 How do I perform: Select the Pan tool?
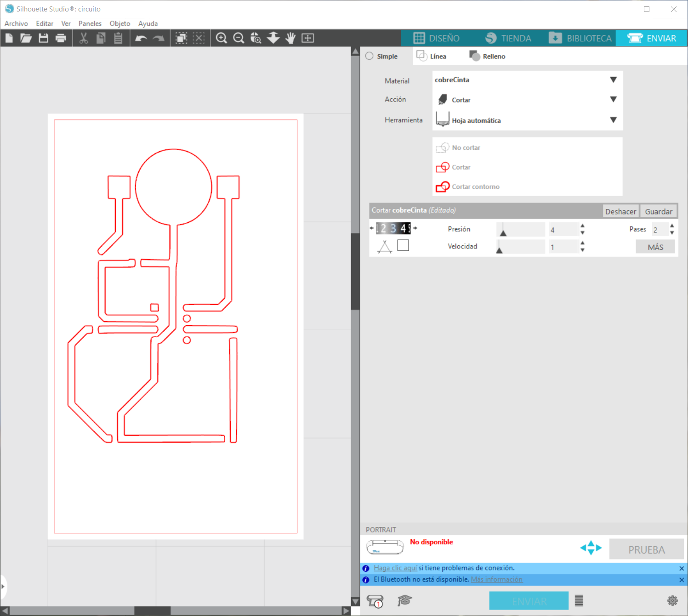[x=290, y=38]
